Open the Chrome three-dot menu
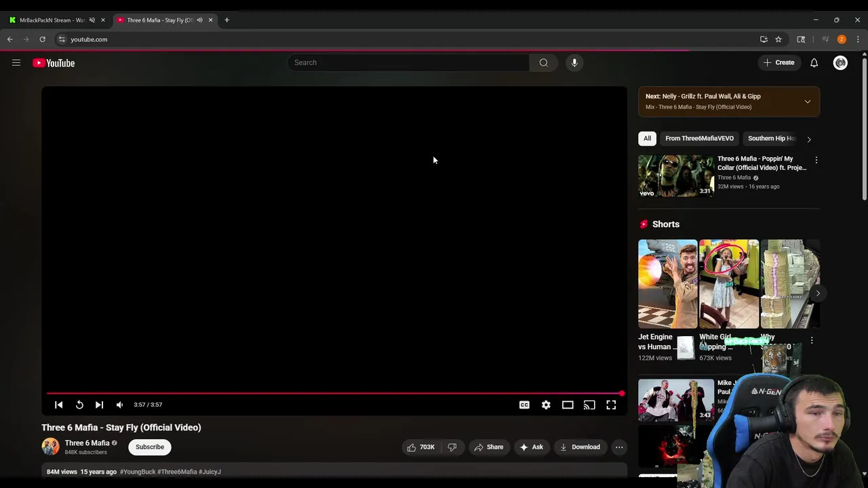 point(858,39)
